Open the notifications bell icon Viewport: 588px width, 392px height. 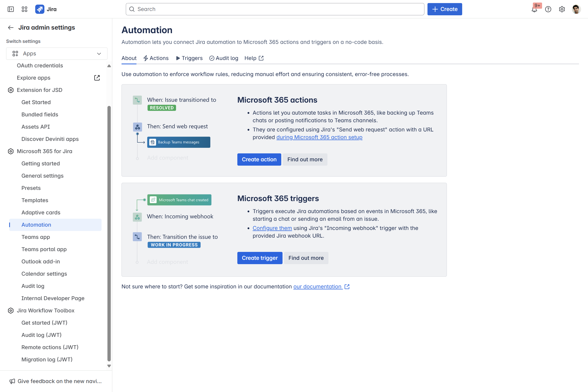[x=534, y=9]
